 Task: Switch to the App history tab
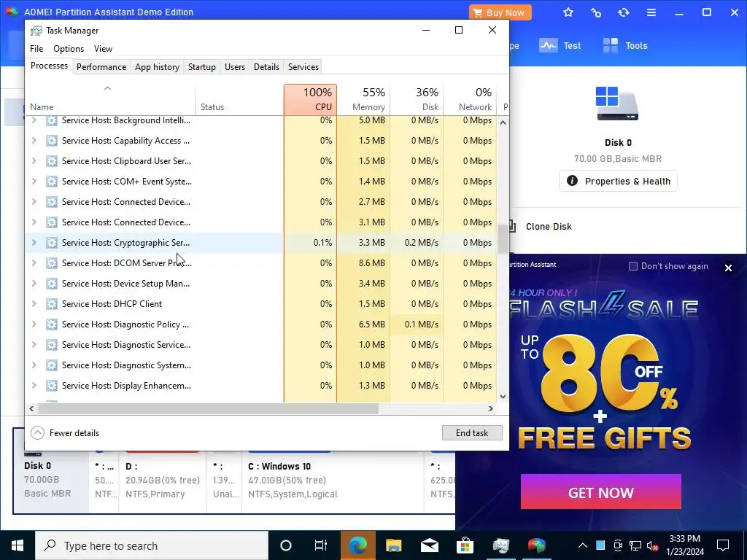coord(158,66)
